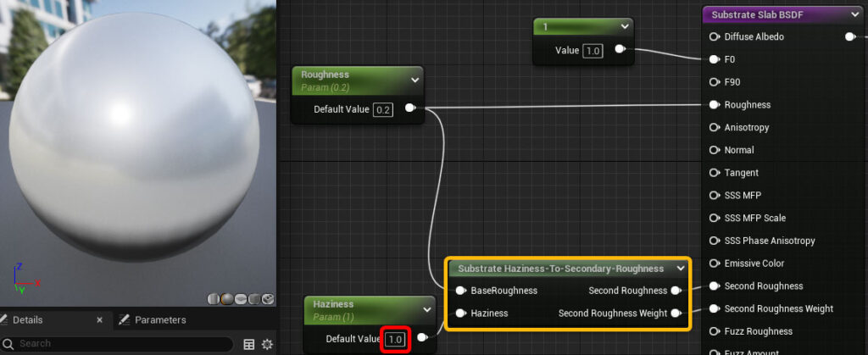Collapse the Haziness parameter node

pyautogui.click(x=427, y=309)
